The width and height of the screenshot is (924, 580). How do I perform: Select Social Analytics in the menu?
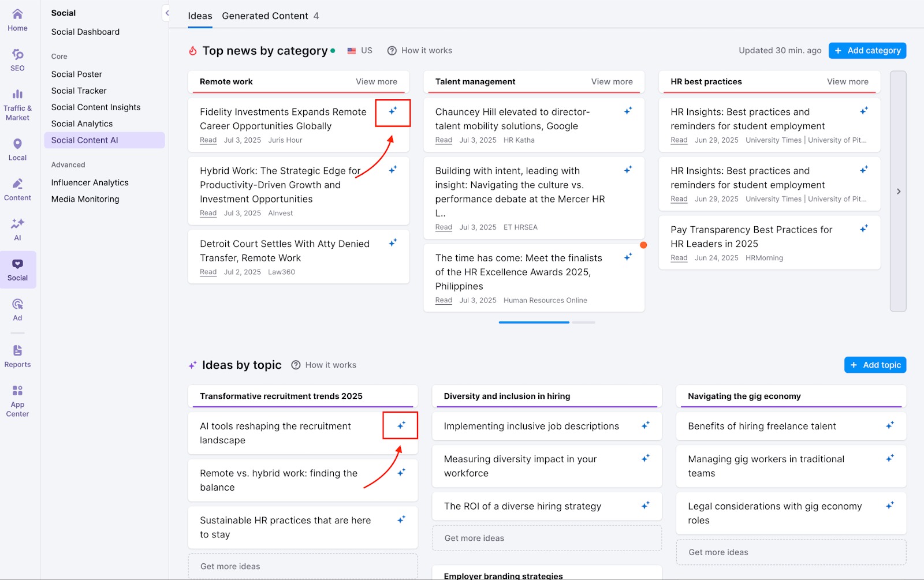coord(82,124)
